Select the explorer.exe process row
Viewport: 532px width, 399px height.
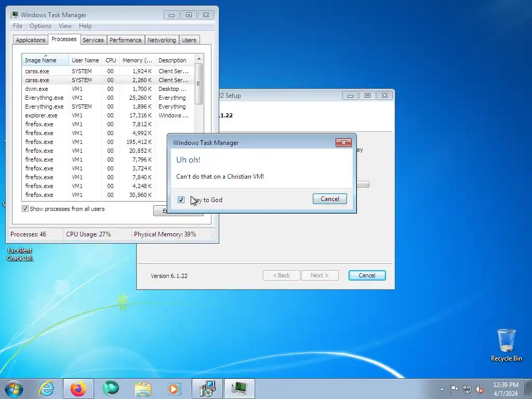[x=108, y=115]
